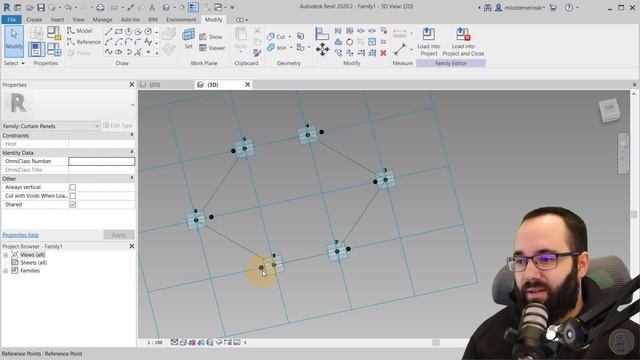This screenshot has width=640, height=360.
Task: Click the Model line tool
Action: [80, 31]
